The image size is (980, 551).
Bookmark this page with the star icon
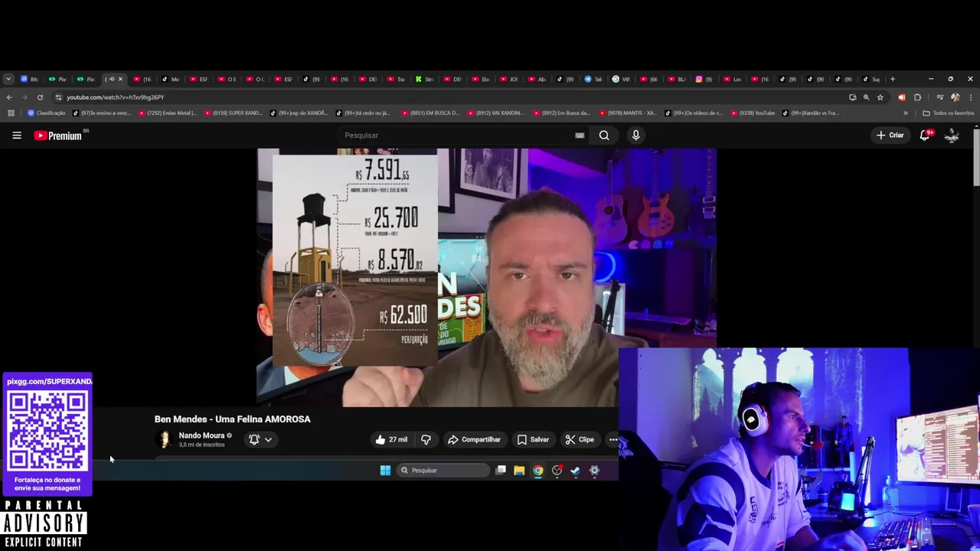point(880,97)
